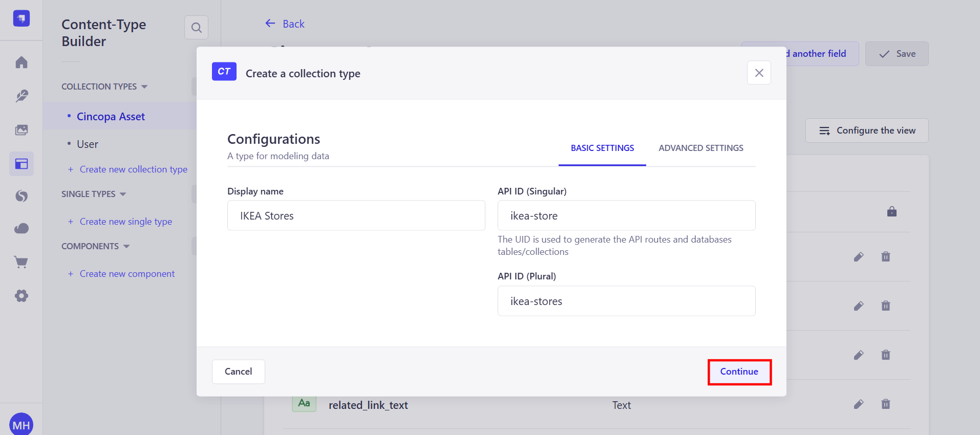This screenshot has height=435, width=980.
Task: Collapse the COMPONENTS section
Action: tap(96, 246)
